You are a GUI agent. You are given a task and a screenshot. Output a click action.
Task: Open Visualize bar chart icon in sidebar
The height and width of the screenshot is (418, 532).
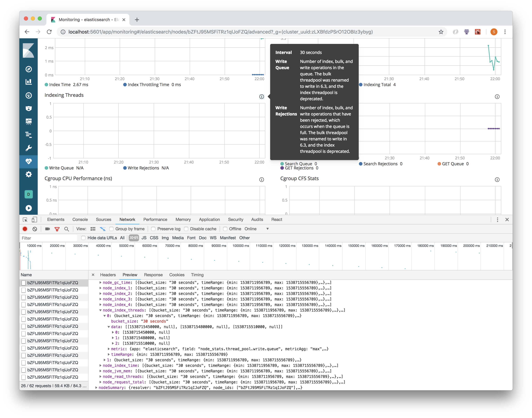coord(29,82)
